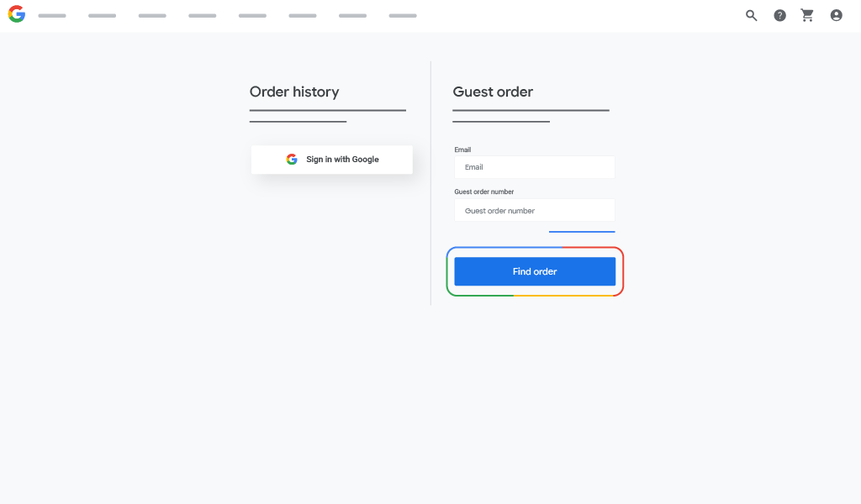The image size is (861, 504).
Task: Open third navigation menu item
Action: pos(152,16)
